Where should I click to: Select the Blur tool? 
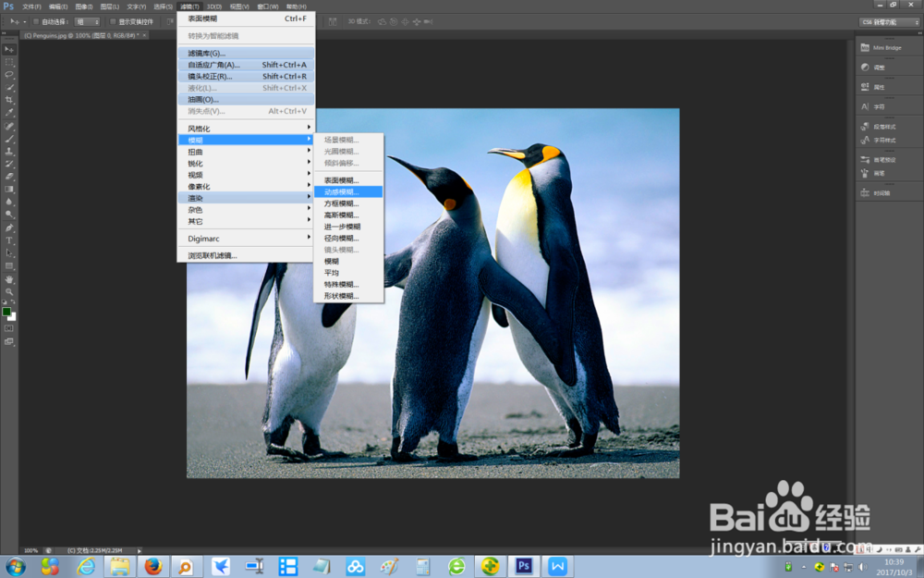(9, 202)
